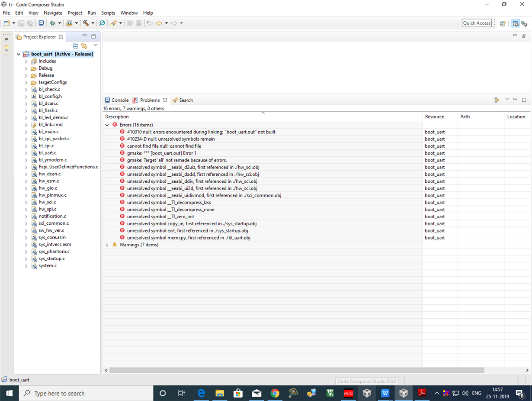532x401 pixels.
Task: Sort by the Path column header
Action: [481, 116]
